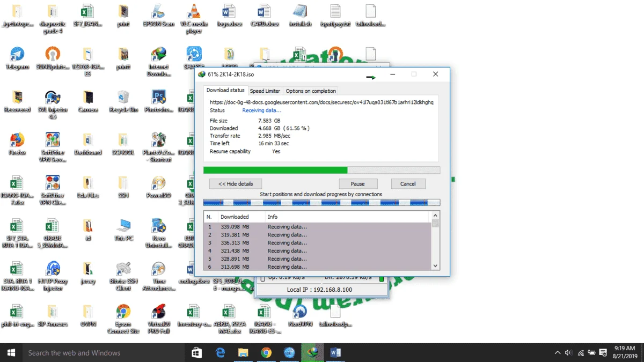Viewport: 644px width, 362px height.
Task: Open the VirtualDJ PRO Full shortcut
Action: 158,319
